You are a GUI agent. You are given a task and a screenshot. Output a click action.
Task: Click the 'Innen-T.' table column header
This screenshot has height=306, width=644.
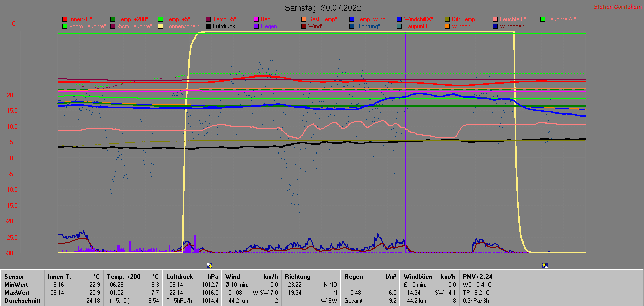59,277
